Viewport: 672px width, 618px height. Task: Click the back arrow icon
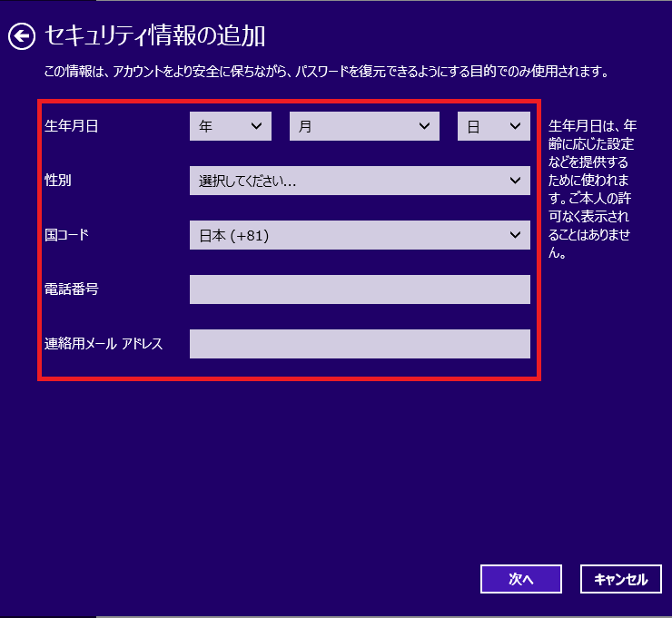coord(22,36)
